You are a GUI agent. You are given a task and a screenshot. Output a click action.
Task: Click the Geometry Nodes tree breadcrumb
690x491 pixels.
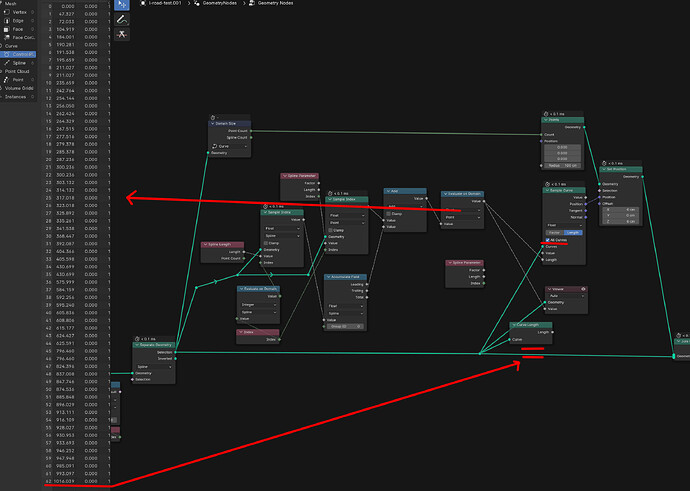point(275,3)
